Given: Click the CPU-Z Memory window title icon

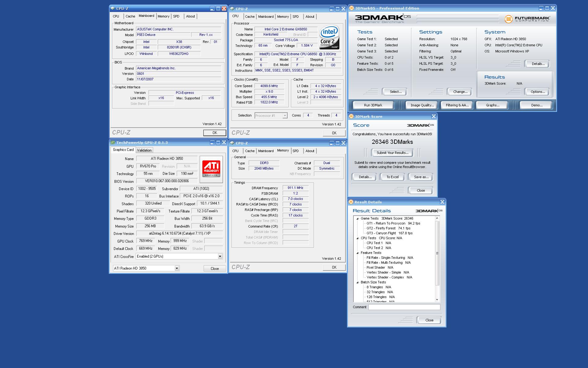Looking at the screenshot, I should tap(232, 143).
